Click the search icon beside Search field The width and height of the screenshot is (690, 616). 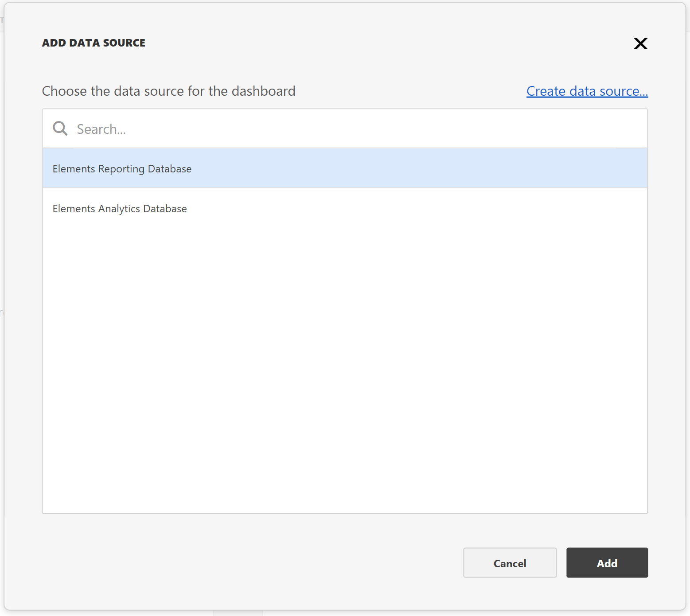pyautogui.click(x=60, y=129)
